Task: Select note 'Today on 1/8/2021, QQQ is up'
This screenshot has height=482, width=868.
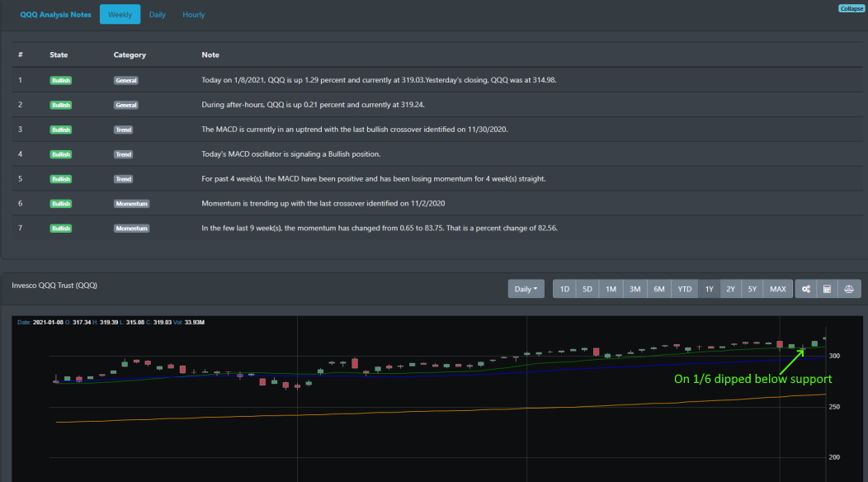Action: pos(380,80)
